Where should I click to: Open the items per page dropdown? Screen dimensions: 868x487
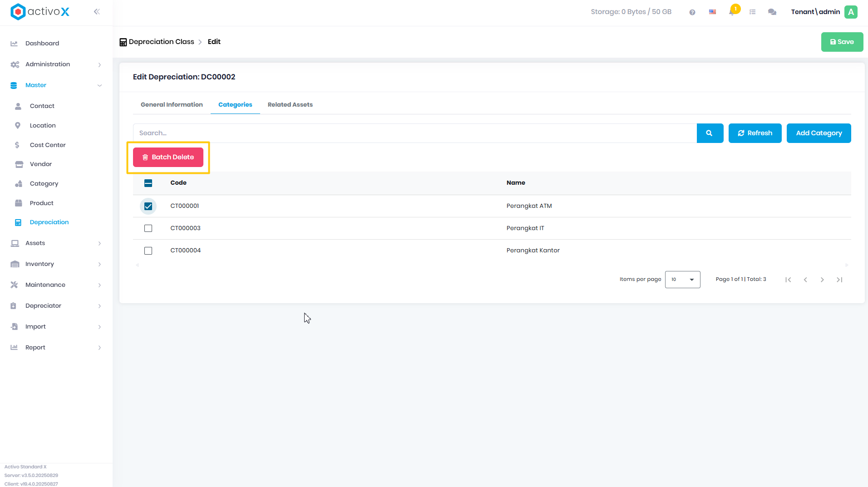(x=682, y=280)
